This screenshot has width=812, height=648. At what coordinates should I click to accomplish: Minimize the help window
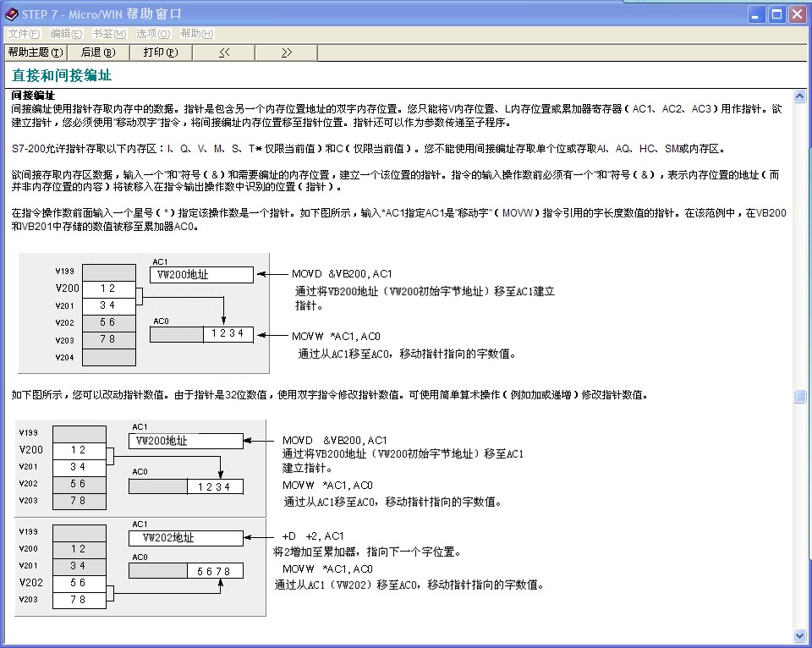(x=757, y=14)
